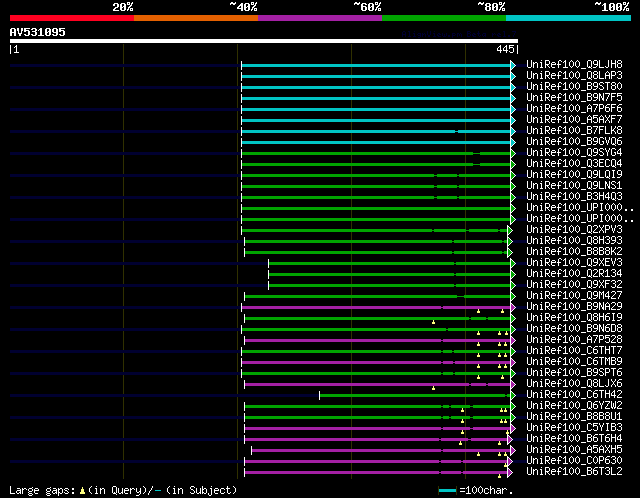The width and height of the screenshot is (640, 498).
Task: Select the UniRef100_B6T3L2 label
Action: (x=574, y=472)
